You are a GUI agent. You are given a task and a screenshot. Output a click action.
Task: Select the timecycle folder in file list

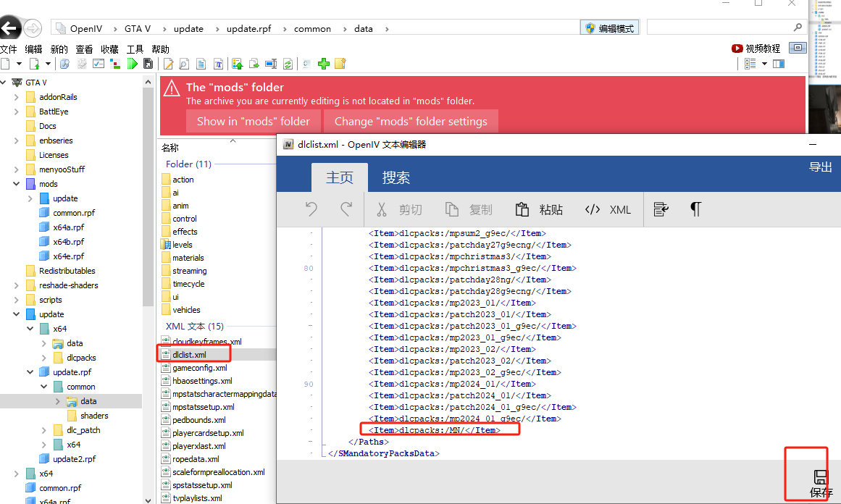188,284
